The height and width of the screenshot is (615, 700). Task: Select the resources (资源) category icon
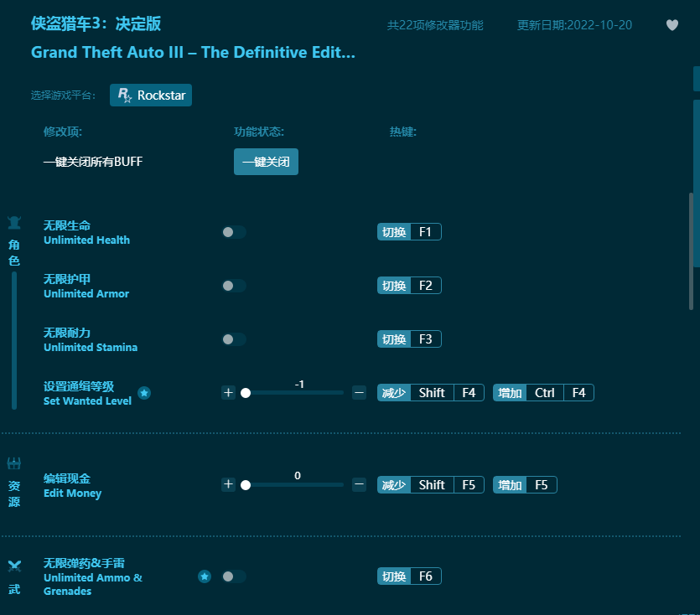click(x=14, y=463)
